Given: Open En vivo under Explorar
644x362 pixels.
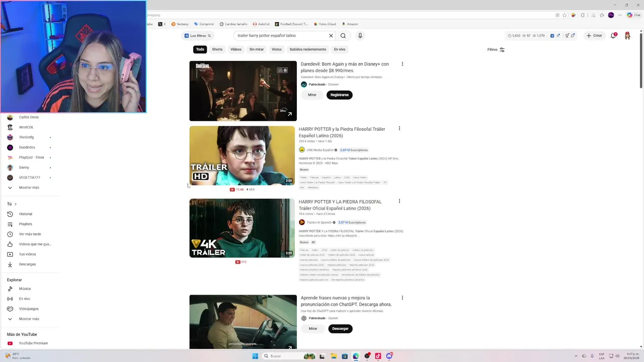Looking at the screenshot, I should [25, 299].
